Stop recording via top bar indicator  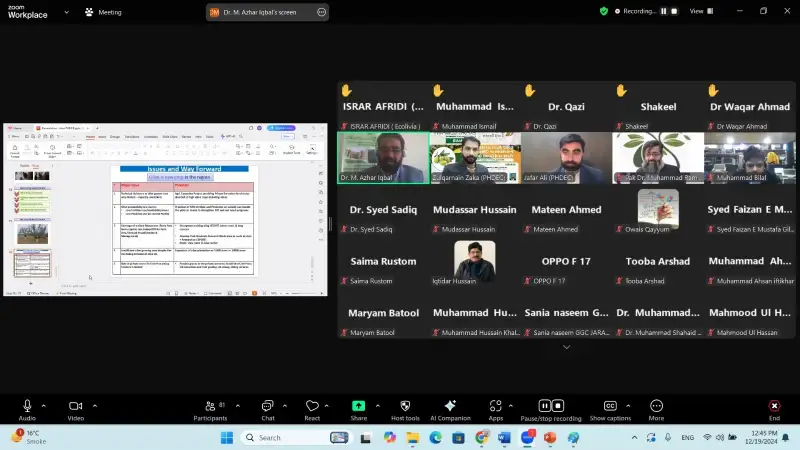click(x=674, y=11)
